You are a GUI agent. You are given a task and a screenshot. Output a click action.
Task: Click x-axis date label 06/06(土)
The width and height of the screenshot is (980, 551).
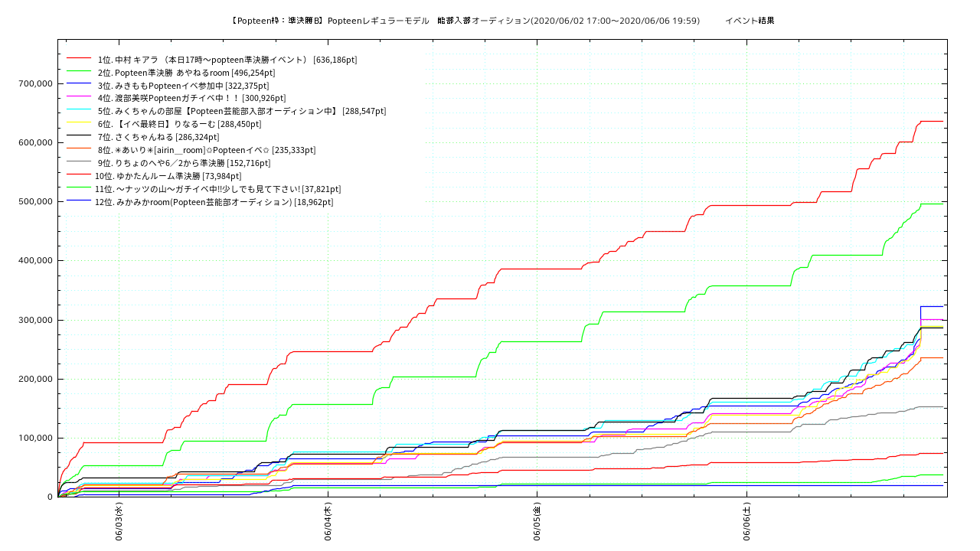pos(747,522)
